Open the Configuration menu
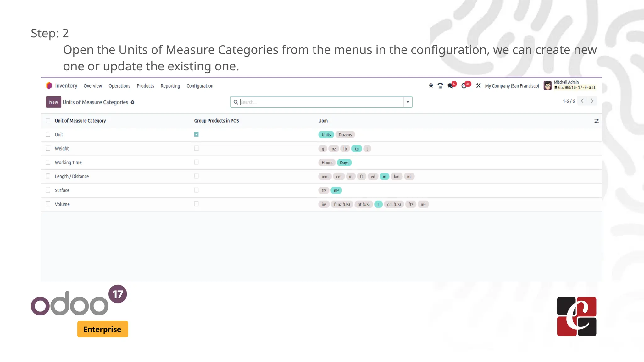644x362 pixels. [x=200, y=86]
